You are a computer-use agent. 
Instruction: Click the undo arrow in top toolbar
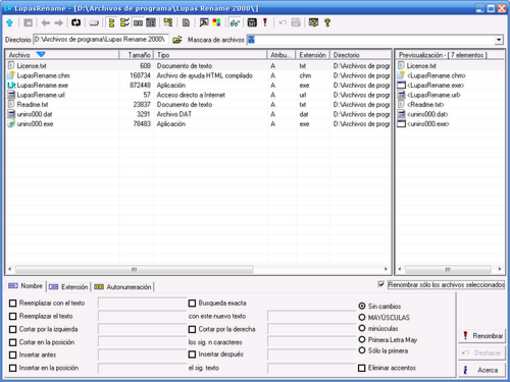tap(283, 23)
